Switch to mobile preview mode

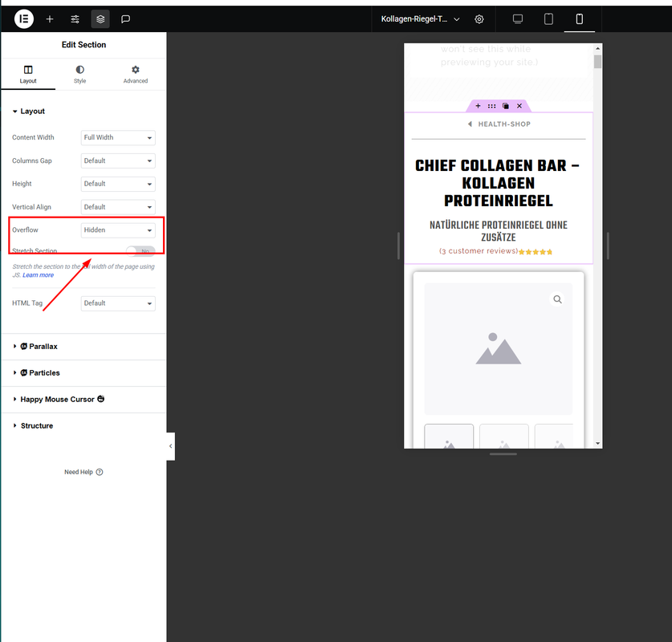[x=580, y=18]
